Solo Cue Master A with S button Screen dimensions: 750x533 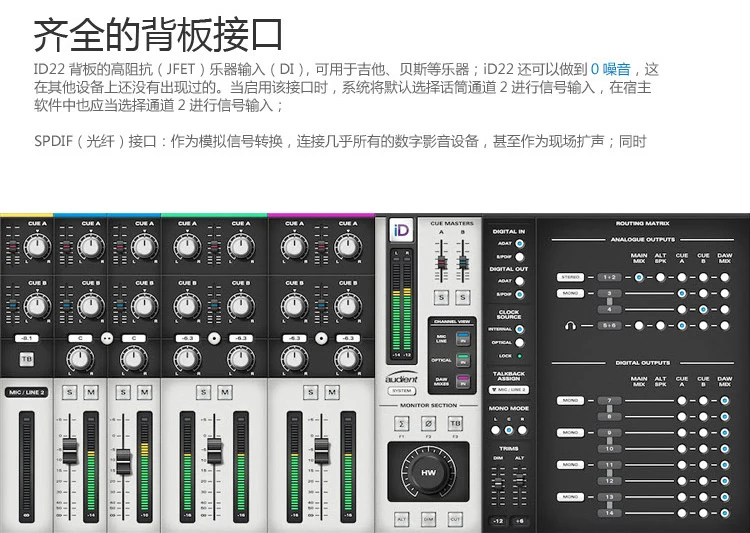pyautogui.click(x=441, y=298)
